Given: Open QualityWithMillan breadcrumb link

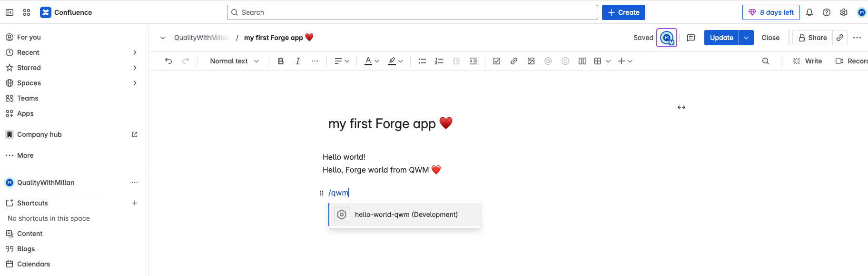Looking at the screenshot, I should pyautogui.click(x=201, y=38).
